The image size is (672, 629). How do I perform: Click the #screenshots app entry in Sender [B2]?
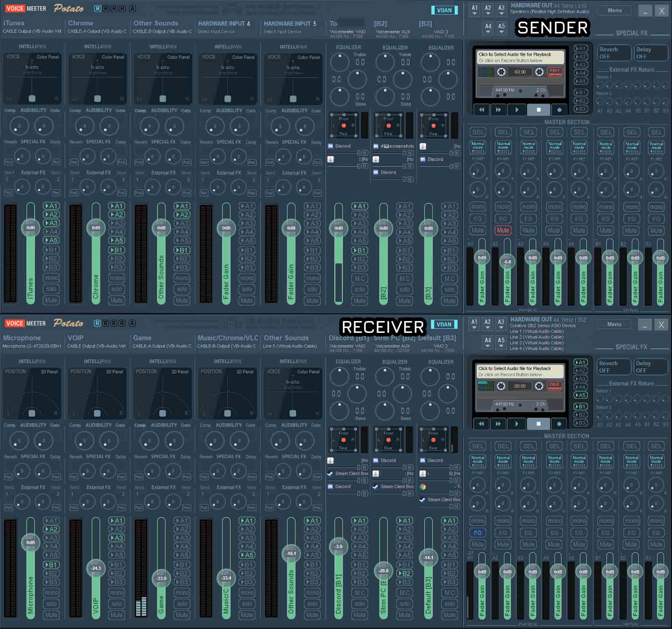393,146
